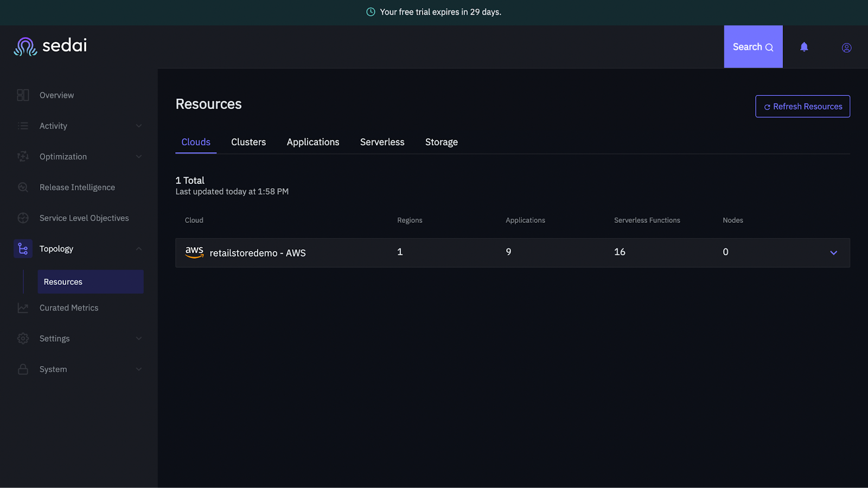This screenshot has height=488, width=868.
Task: Open the Applications tab
Action: tap(313, 142)
